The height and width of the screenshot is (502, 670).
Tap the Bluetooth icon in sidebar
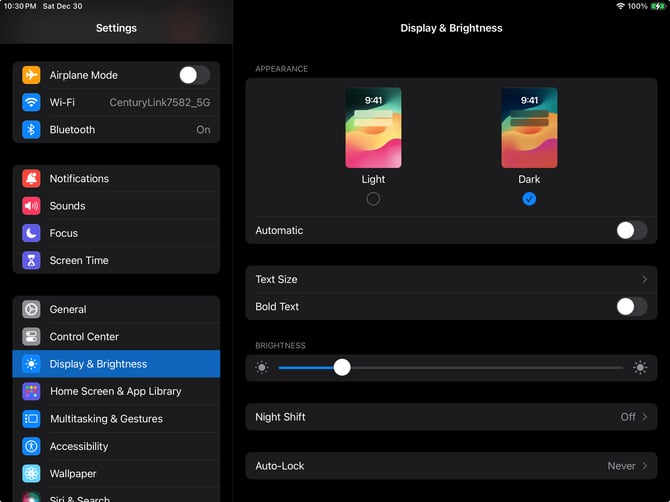point(31,130)
